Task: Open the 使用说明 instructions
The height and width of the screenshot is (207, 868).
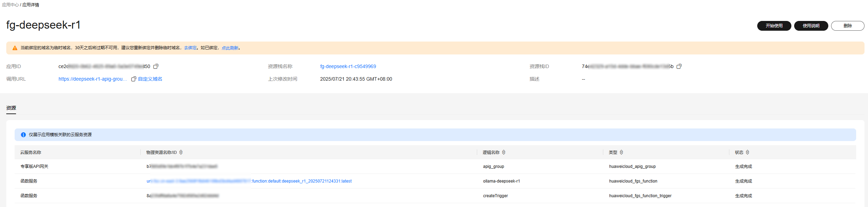Action: 811,26
